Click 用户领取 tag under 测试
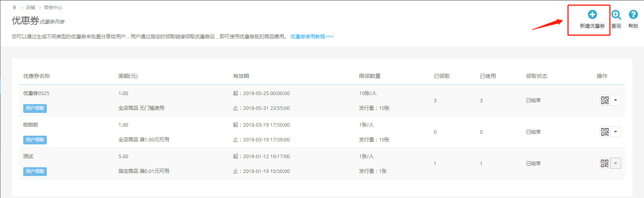The width and height of the screenshot is (644, 198). coord(35,171)
